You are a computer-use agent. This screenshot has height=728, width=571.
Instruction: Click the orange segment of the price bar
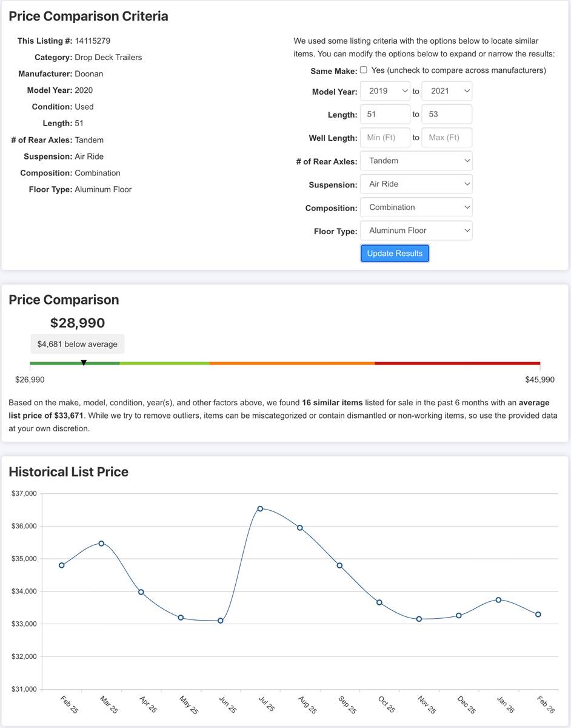coord(292,363)
